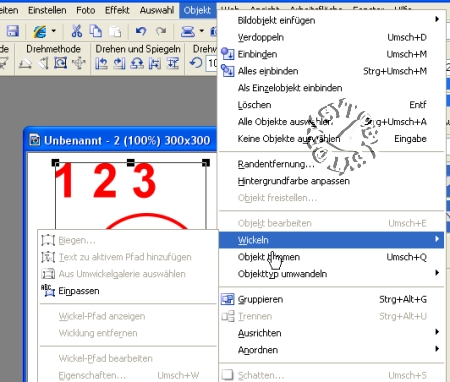The height and width of the screenshot is (382, 450).
Task: Open the dropdown arrow beside the scanner icon
Action: click(201, 31)
